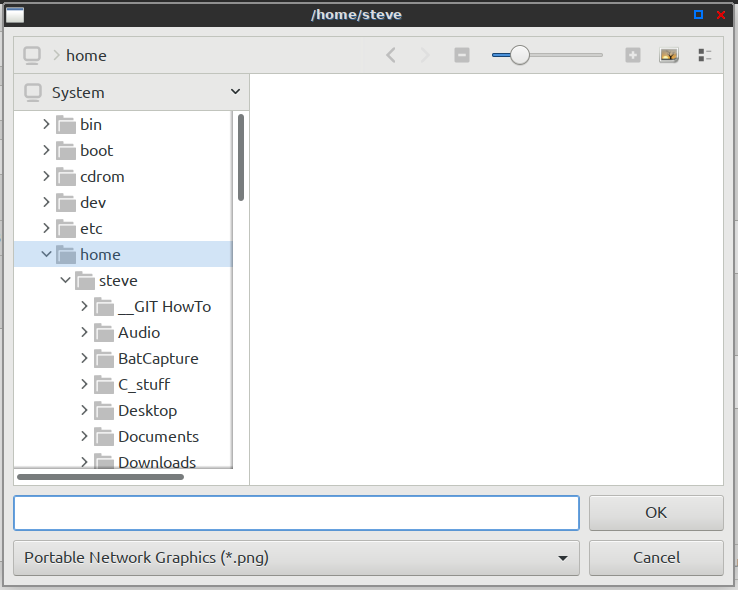The height and width of the screenshot is (590, 738).
Task: Click the Desktop folder icon
Action: click(x=104, y=411)
